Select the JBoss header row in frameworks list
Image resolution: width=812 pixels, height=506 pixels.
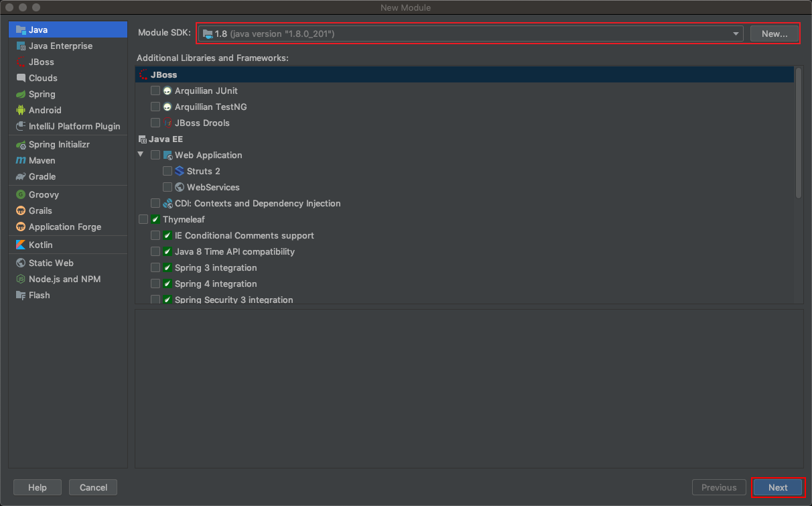pos(464,74)
